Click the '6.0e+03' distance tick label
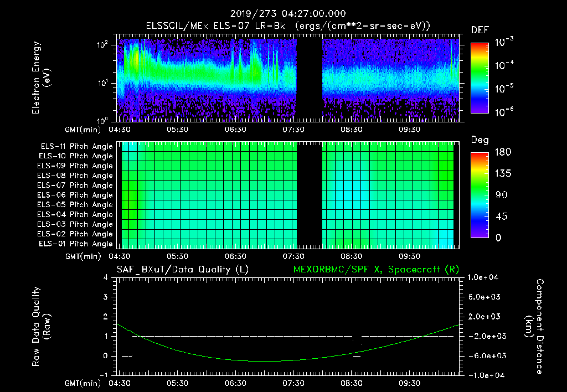The image size is (567, 392). tap(484, 297)
